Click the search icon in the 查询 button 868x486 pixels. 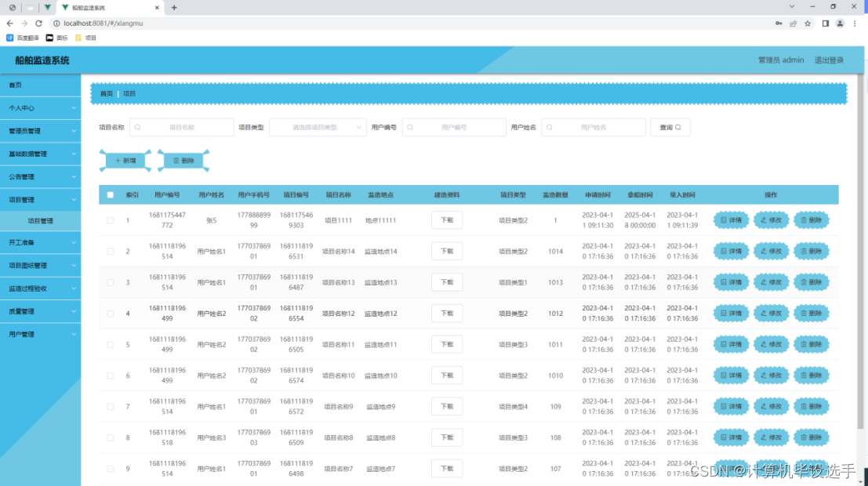pos(678,127)
